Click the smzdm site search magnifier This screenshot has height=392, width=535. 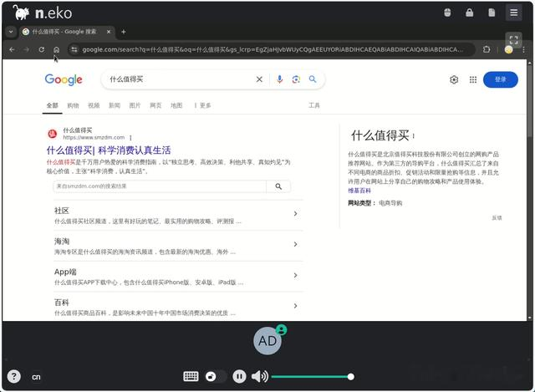278,186
